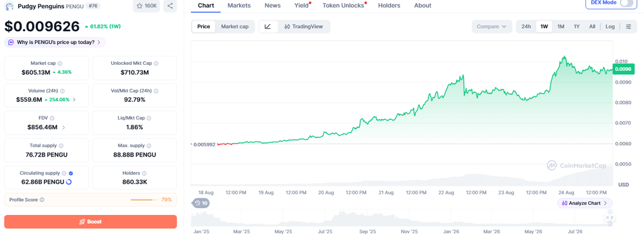Click the Pudgy Penguins token logo
This screenshot has width=644, height=239.
point(9,6)
